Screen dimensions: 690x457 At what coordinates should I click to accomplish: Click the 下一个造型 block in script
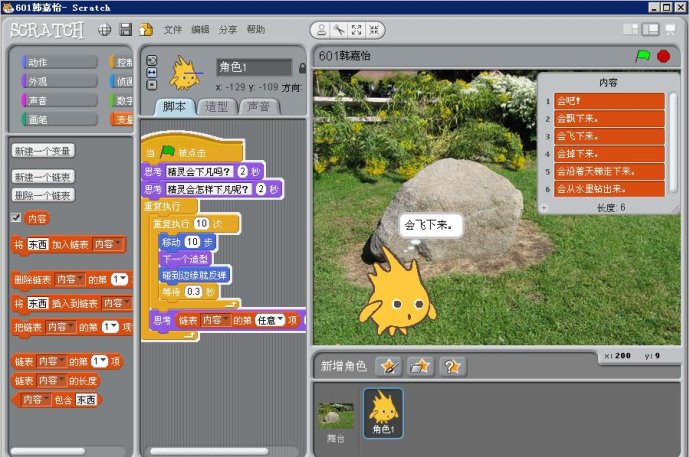click(185, 259)
